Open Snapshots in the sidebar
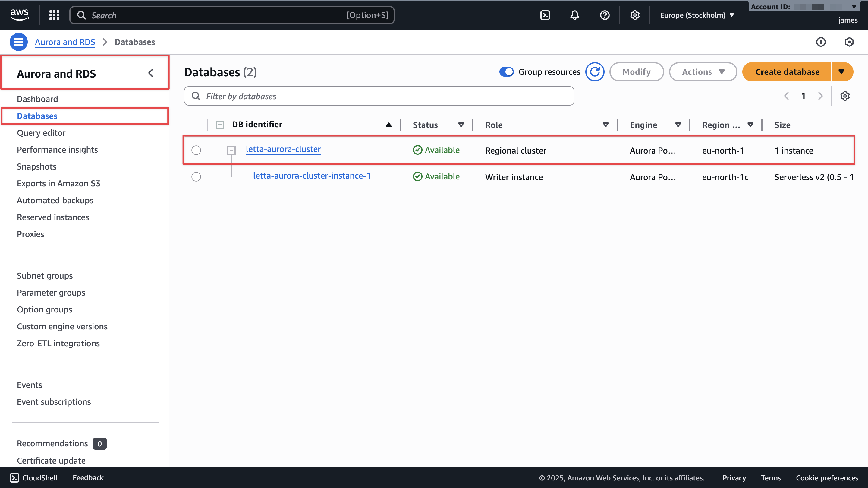The height and width of the screenshot is (488, 868). (36, 166)
